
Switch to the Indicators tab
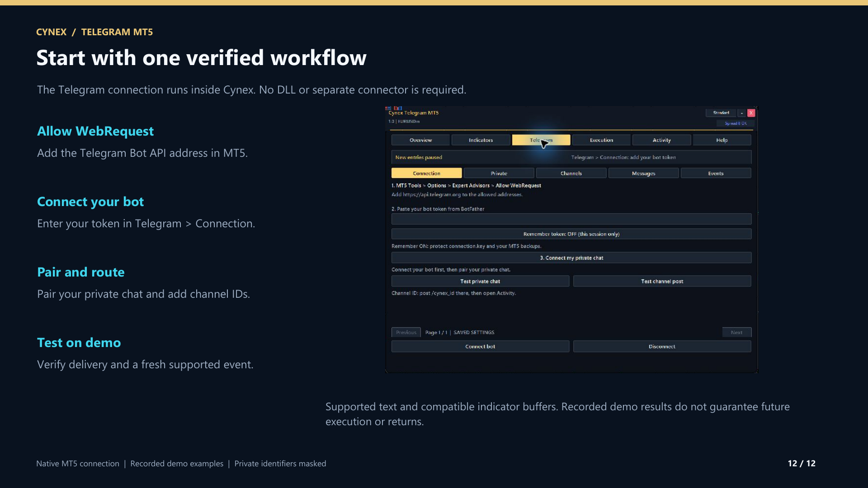481,140
